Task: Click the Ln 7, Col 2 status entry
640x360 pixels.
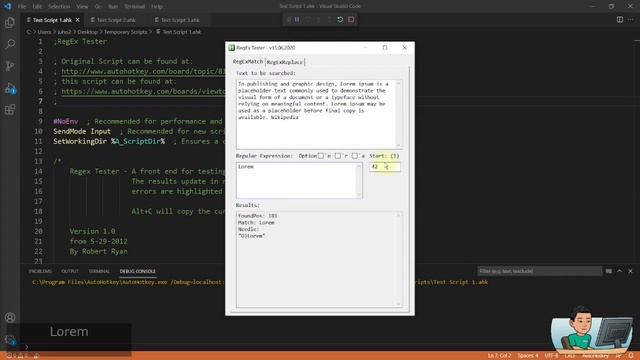Action: pos(499,356)
